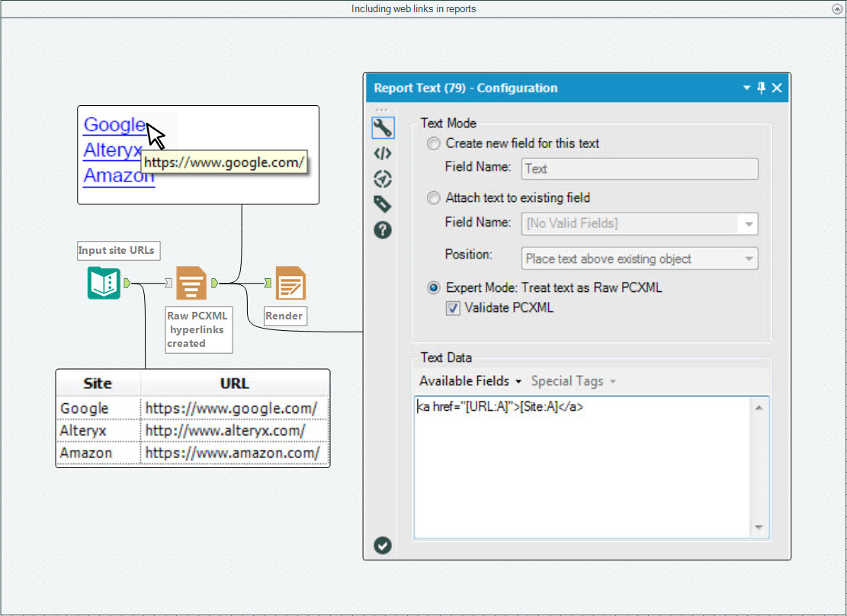Open the No Valid Fields dropdown
This screenshot has height=616, width=847.
coord(639,224)
